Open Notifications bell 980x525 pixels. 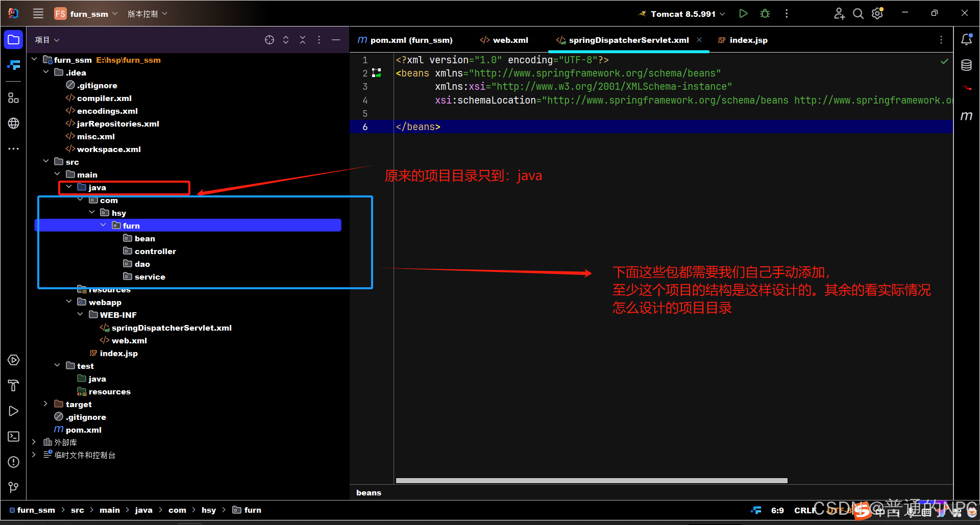pos(967,40)
